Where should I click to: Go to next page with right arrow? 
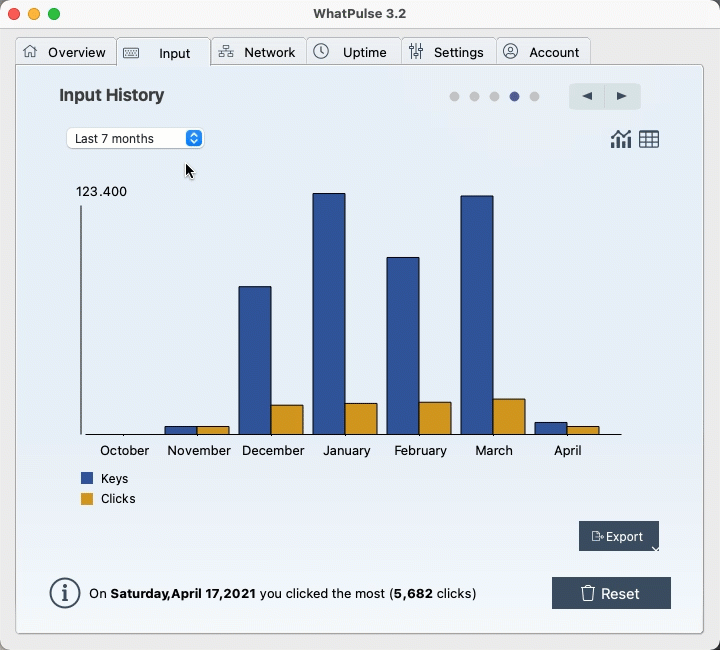tap(622, 96)
